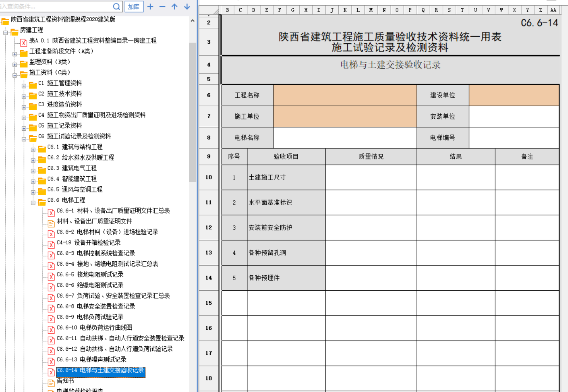Image resolution: width=568 pixels, height=392 pixels.
Task: Click the tree panel vertical scrollbar
Action: (192, 112)
